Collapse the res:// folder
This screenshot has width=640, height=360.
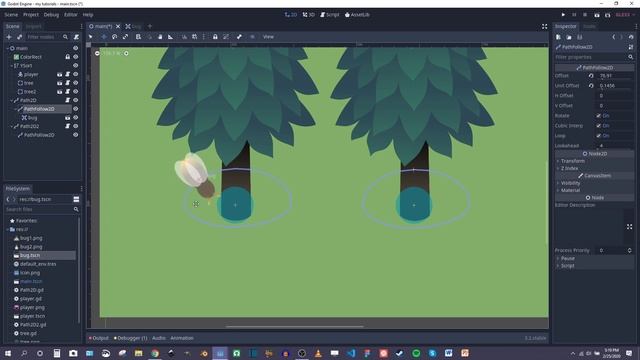click(x=7, y=229)
